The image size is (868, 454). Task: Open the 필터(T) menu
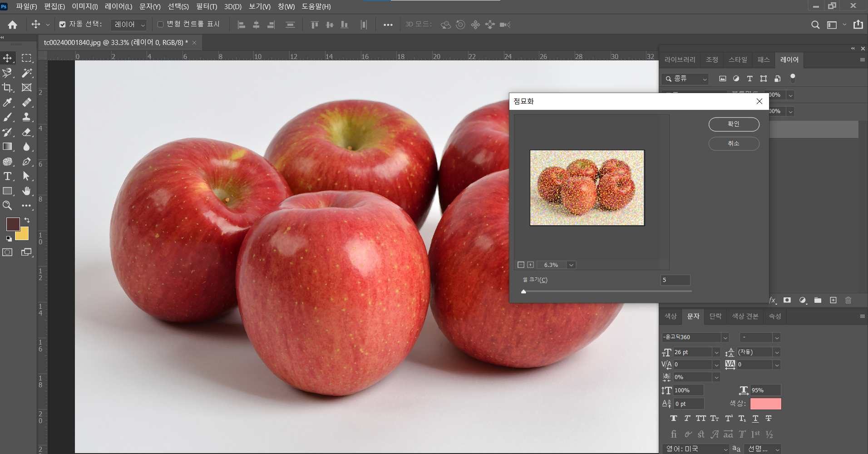pyautogui.click(x=207, y=6)
